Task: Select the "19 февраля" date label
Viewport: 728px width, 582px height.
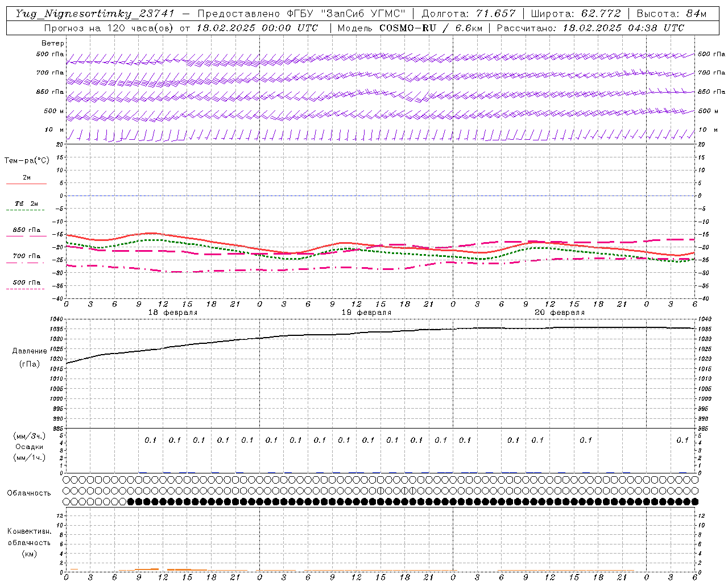Action: (x=366, y=313)
